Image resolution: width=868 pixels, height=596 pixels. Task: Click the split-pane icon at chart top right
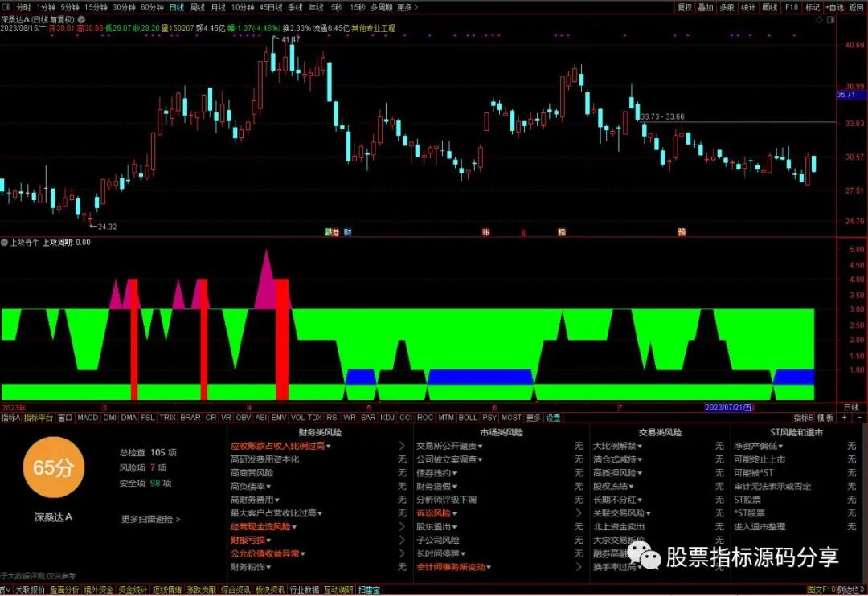pos(830,20)
